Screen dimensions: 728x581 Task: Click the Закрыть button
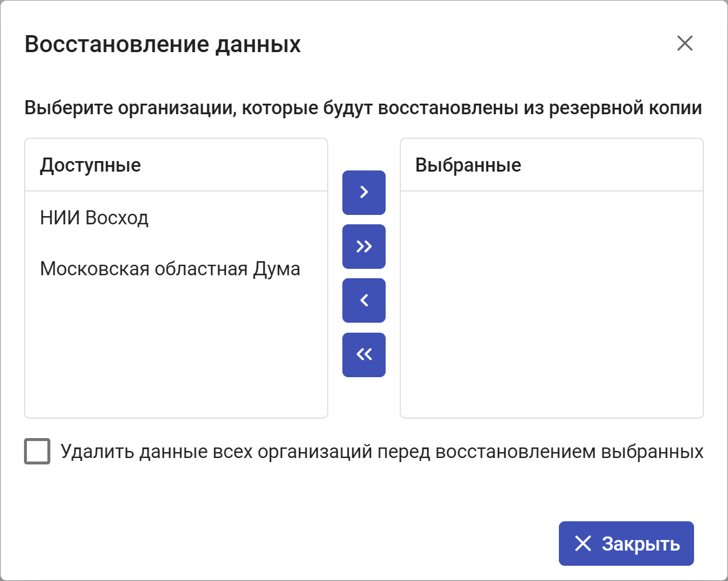pos(626,544)
